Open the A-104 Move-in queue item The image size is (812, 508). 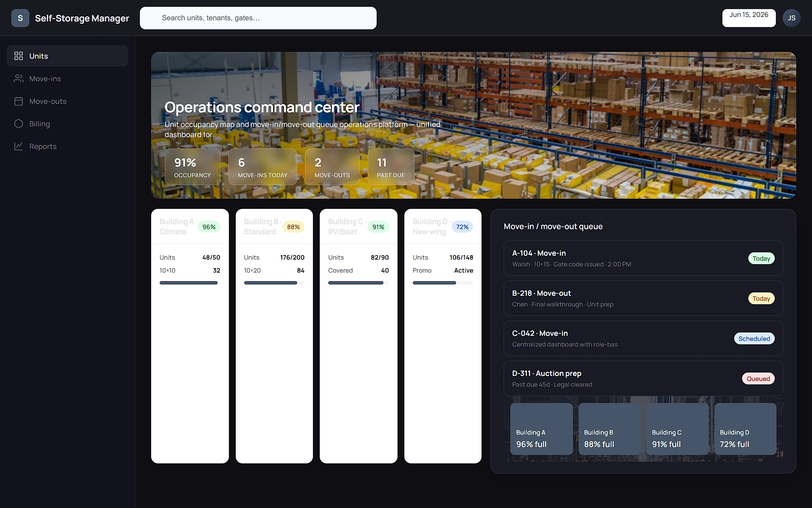click(x=643, y=258)
